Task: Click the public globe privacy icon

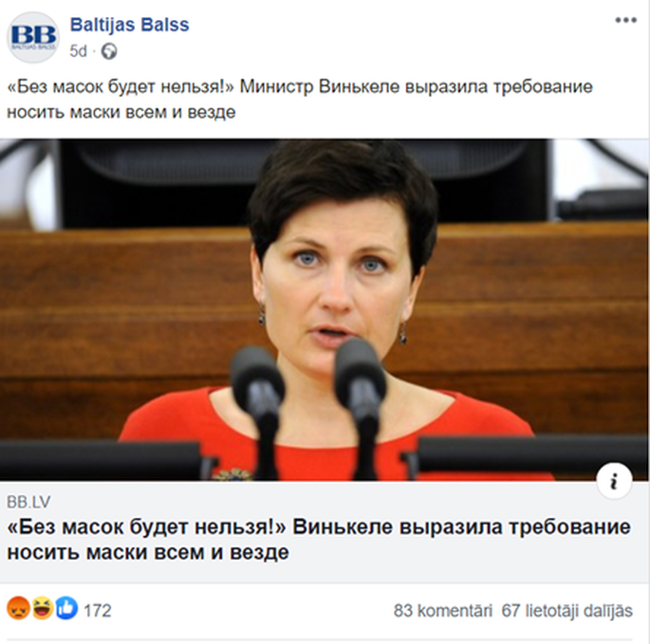Action: click(109, 51)
